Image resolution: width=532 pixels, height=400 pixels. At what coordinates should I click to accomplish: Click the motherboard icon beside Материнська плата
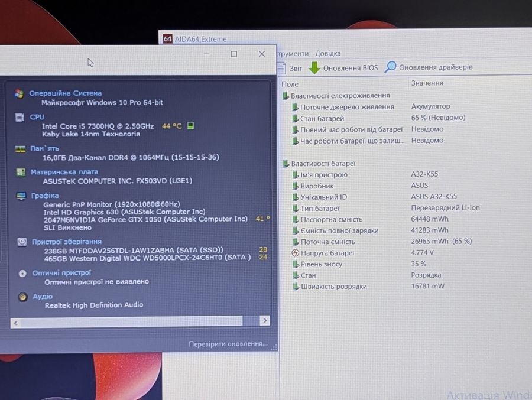tap(21, 173)
